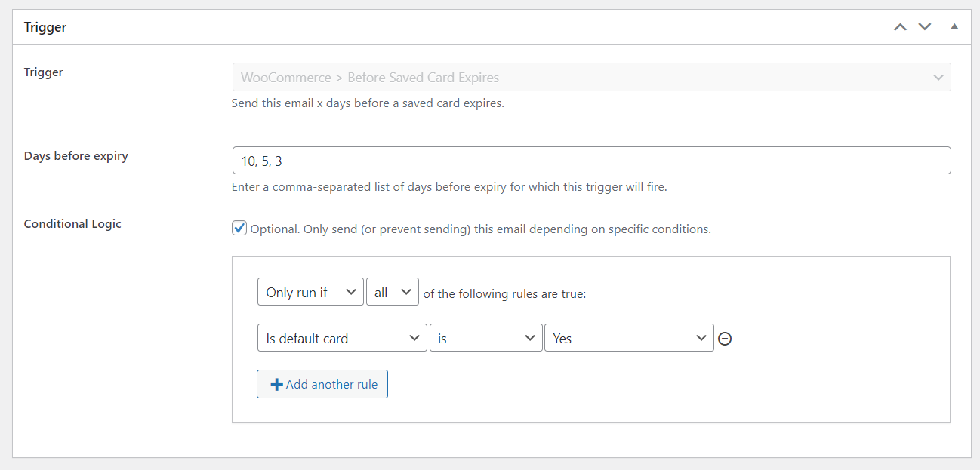980x470 pixels.
Task: Enable the checkbox next to 'Optional. Only send'
Action: [239, 228]
